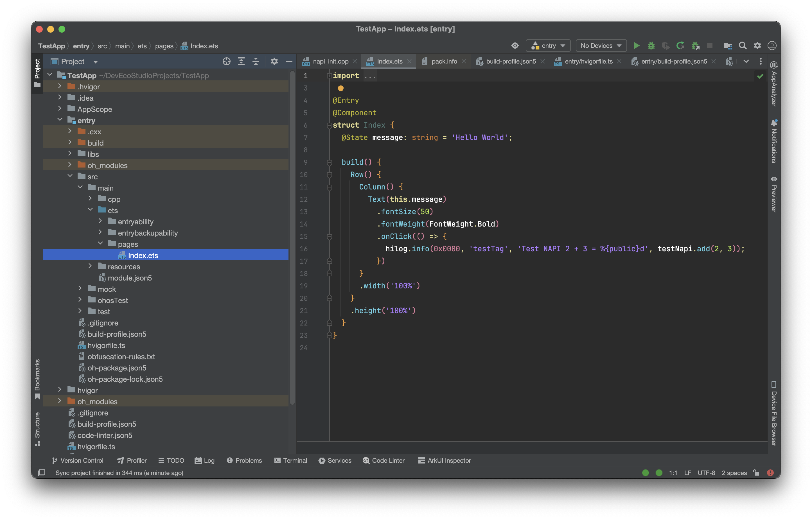Show hidden editor tabs chevron

[x=746, y=61]
